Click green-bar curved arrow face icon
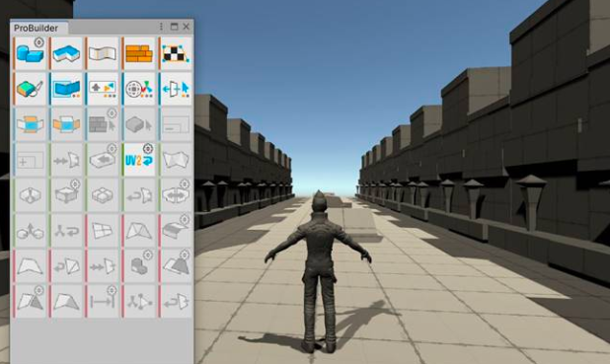 pos(139,195)
